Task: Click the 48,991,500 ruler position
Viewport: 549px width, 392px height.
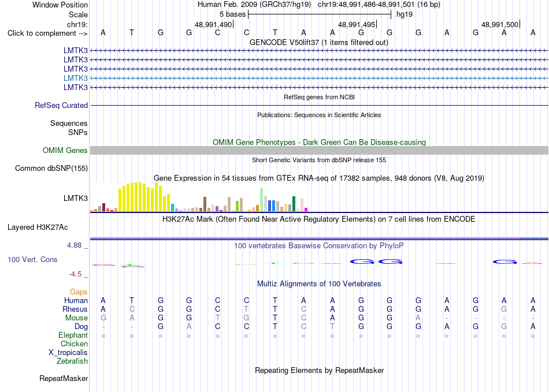Action: point(500,24)
